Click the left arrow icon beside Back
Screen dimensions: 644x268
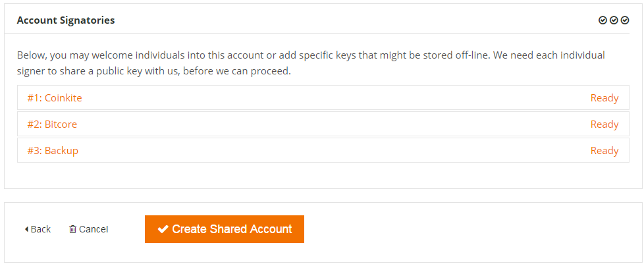(27, 229)
